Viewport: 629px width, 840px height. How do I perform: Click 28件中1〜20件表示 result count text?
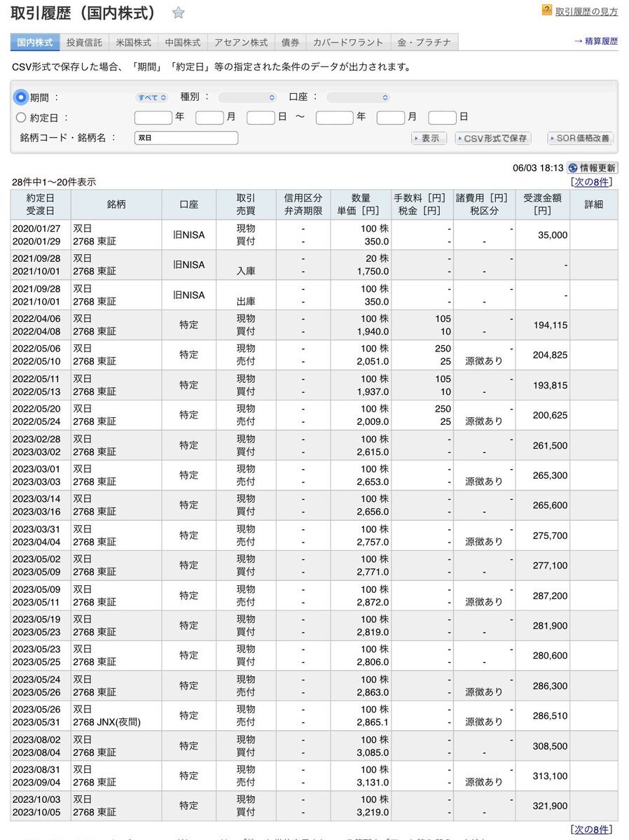pyautogui.click(x=54, y=182)
